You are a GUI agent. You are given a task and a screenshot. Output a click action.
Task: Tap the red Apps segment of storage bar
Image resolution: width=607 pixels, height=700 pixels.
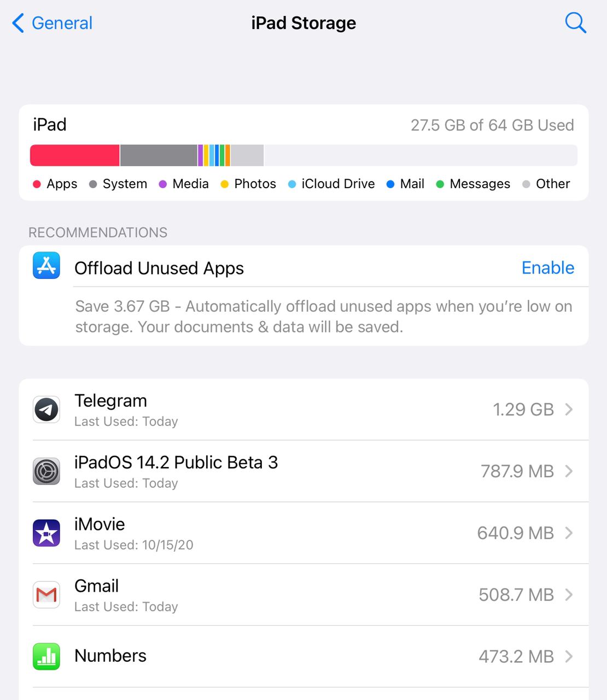(75, 155)
